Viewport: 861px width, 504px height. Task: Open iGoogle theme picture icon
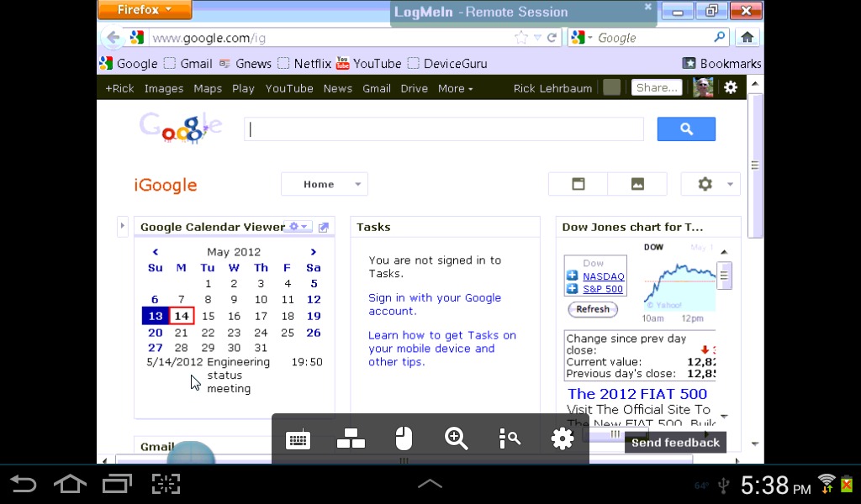pos(637,184)
